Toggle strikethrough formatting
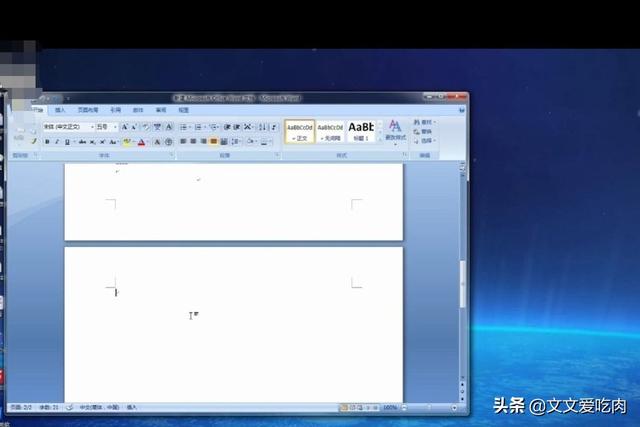 point(82,142)
